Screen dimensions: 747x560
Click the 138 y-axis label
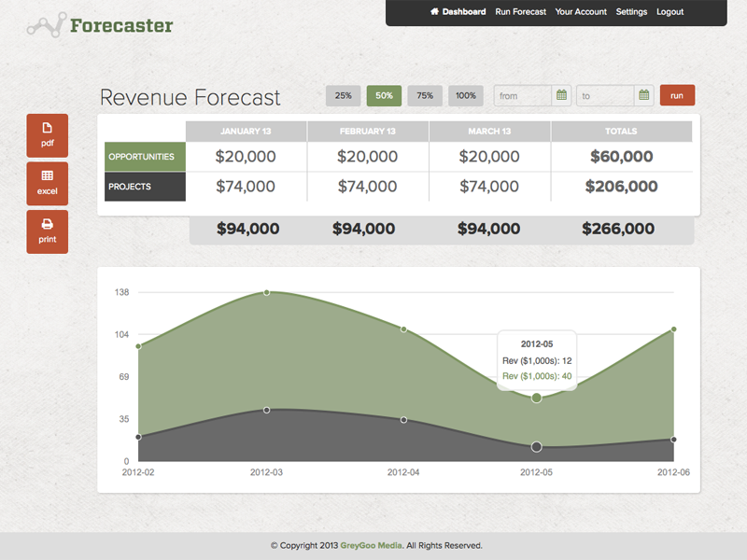coord(122,292)
